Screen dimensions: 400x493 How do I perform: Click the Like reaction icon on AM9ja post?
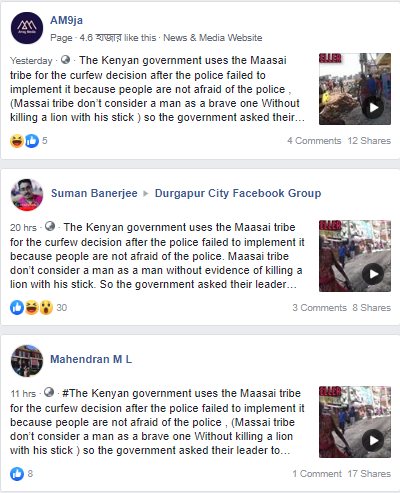tap(32, 141)
